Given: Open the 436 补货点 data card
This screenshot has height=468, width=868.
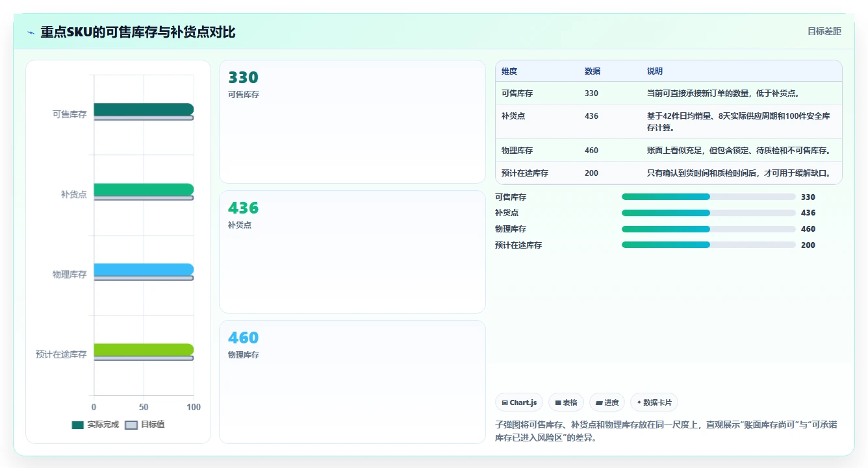Looking at the screenshot, I should click(x=352, y=252).
